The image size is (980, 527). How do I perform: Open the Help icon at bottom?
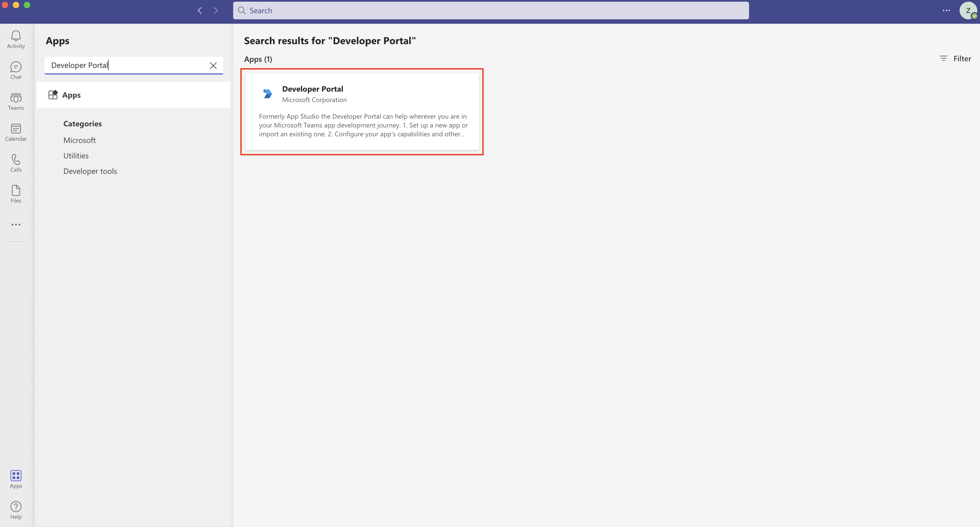tap(16, 510)
